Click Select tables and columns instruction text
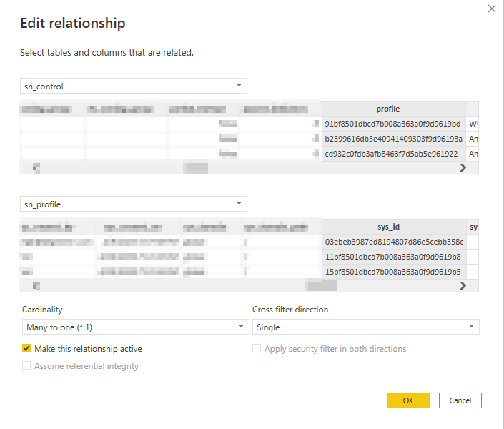The width and height of the screenshot is (504, 429). tap(107, 52)
